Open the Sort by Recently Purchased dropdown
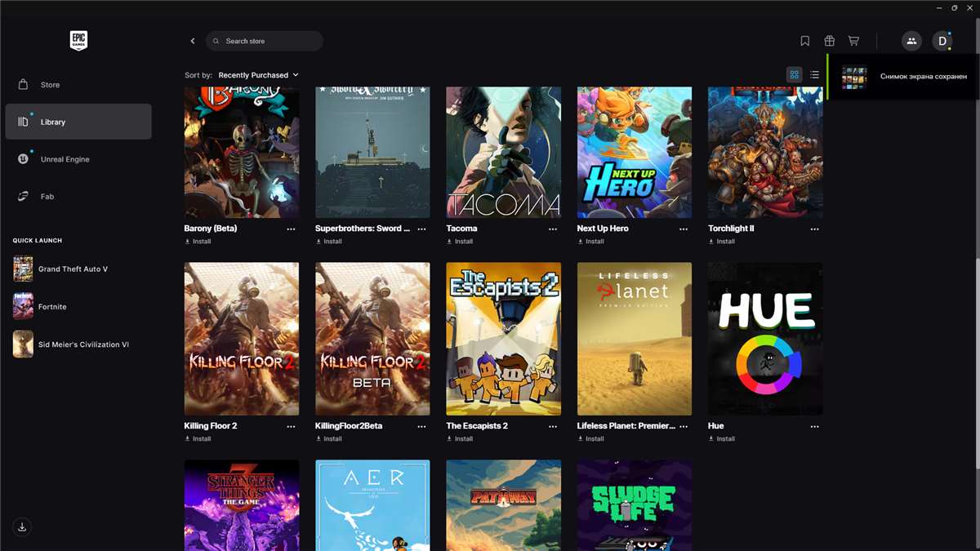Image resolution: width=980 pixels, height=551 pixels. 258,75
